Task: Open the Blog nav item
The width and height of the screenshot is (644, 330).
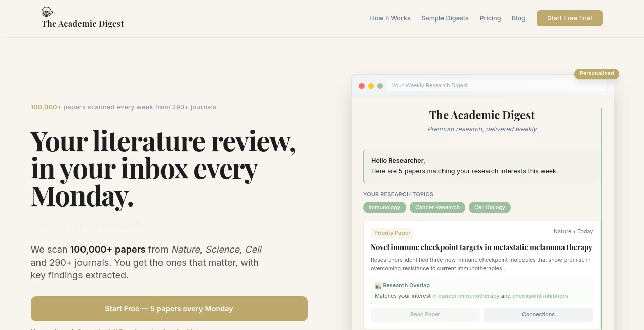Action: (x=518, y=18)
